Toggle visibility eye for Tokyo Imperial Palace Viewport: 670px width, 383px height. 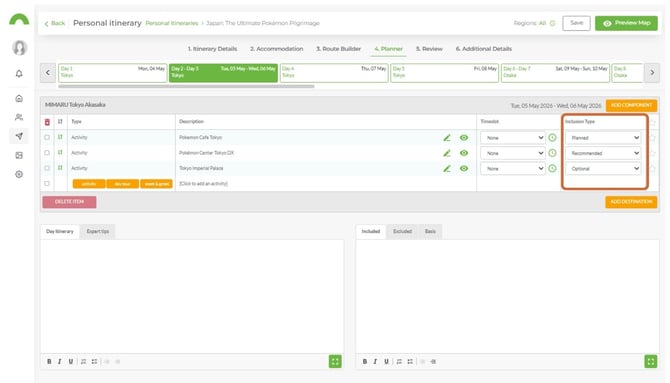click(464, 168)
